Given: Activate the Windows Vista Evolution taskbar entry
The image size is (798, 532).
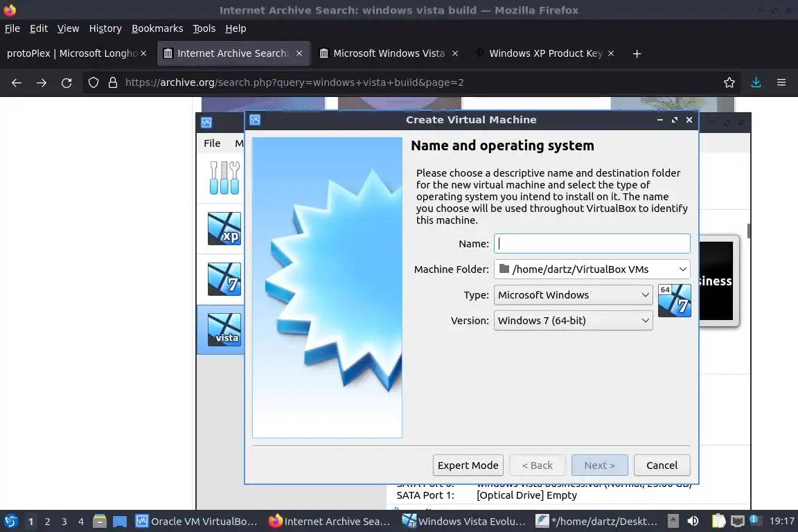Looking at the screenshot, I should [463, 522].
